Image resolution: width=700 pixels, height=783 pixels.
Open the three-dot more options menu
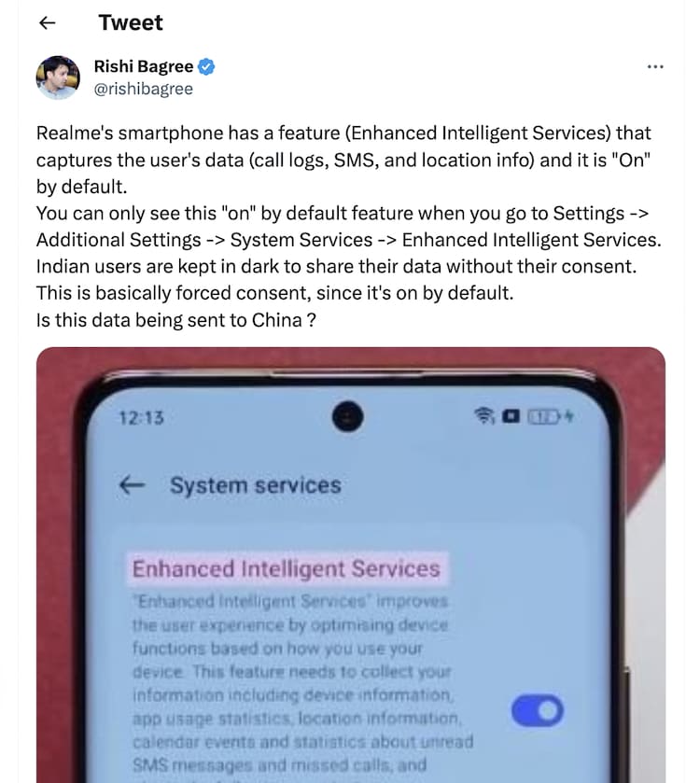point(655,66)
